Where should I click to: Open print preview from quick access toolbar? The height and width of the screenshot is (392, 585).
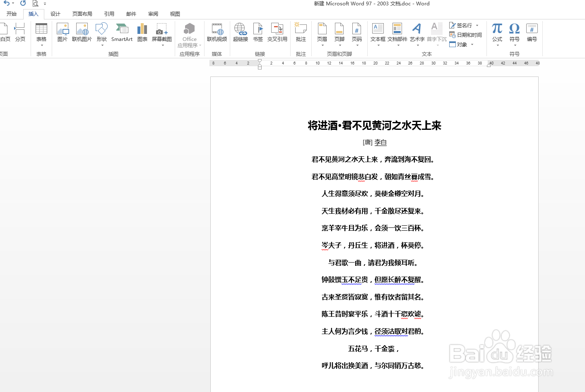(x=36, y=3)
